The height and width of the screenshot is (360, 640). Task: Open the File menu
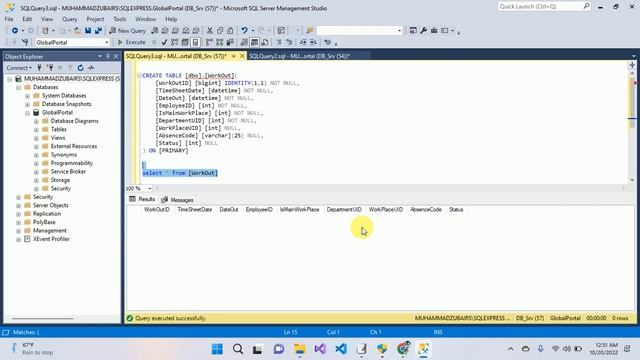[x=9, y=19]
